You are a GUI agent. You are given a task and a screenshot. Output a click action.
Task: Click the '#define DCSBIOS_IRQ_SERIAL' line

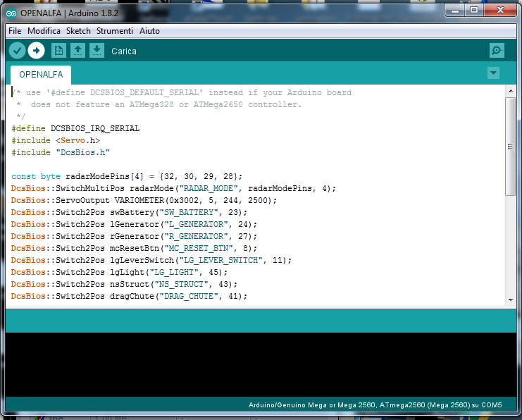75,128
